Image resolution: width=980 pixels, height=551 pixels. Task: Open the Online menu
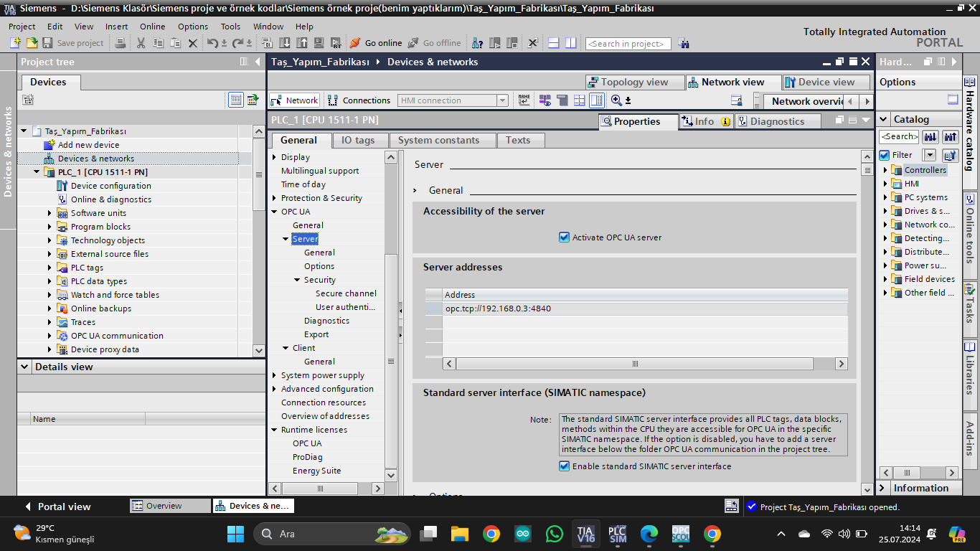click(x=152, y=27)
